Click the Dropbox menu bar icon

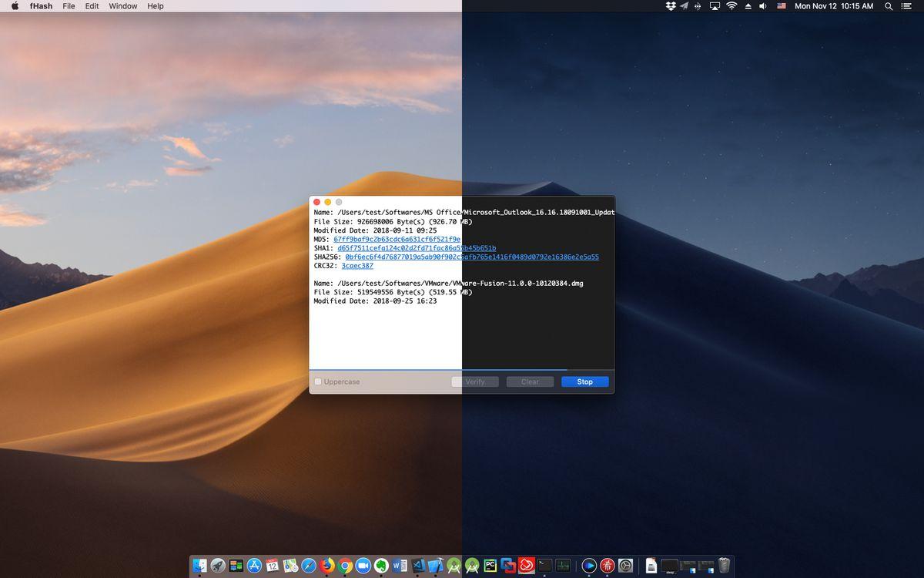669,6
